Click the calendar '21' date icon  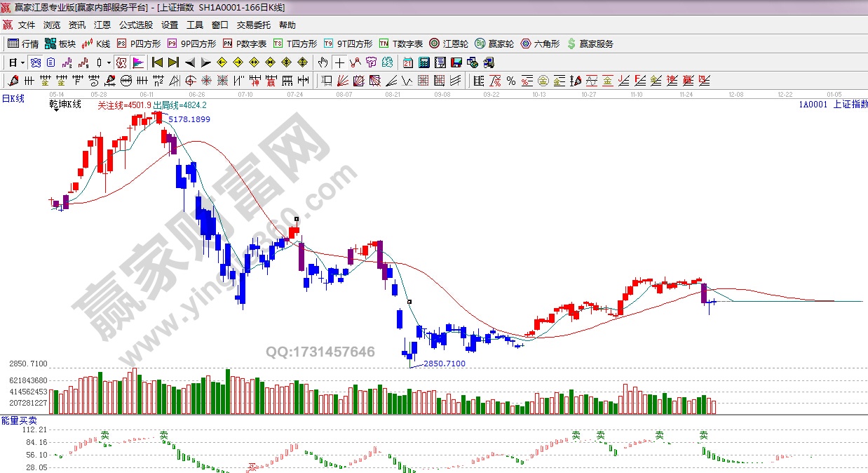tap(408, 62)
